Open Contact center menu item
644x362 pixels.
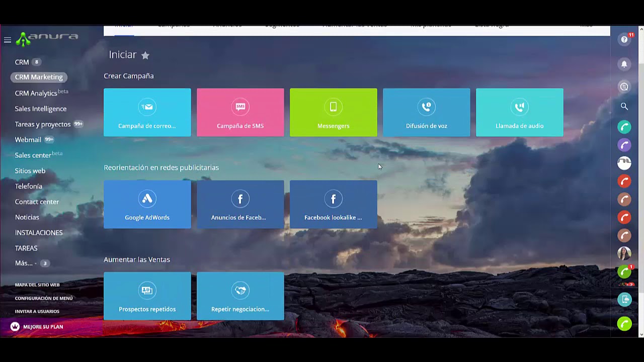[37, 202]
